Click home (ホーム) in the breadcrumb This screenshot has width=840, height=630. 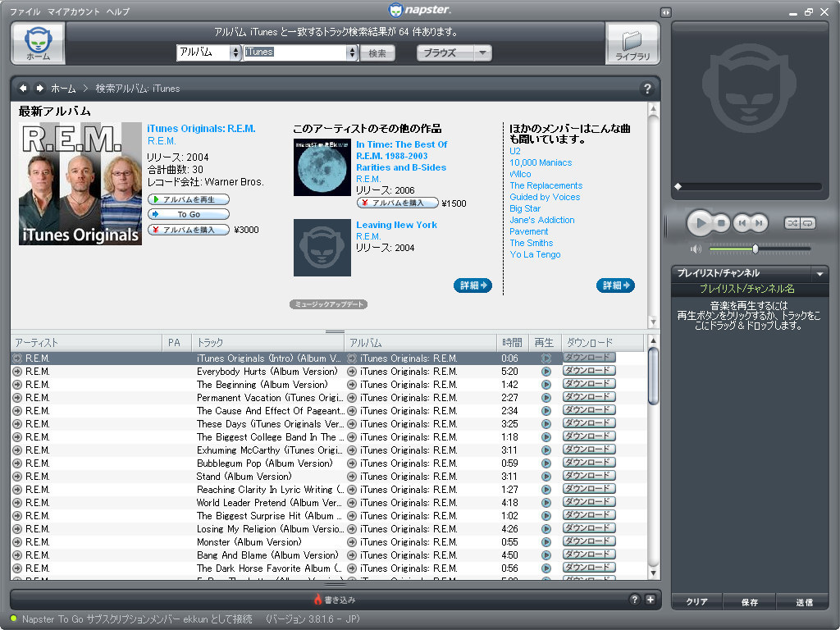pyautogui.click(x=63, y=89)
